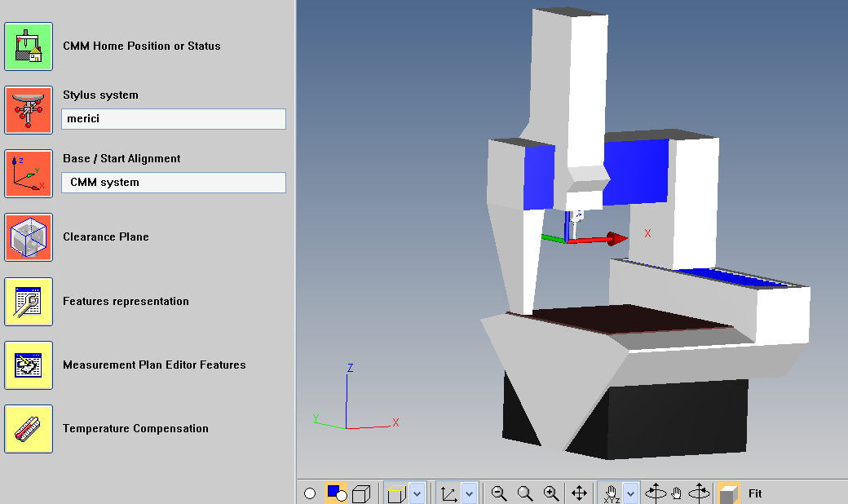Open the Stylus system settings icon
This screenshot has height=504, width=848.
29,110
